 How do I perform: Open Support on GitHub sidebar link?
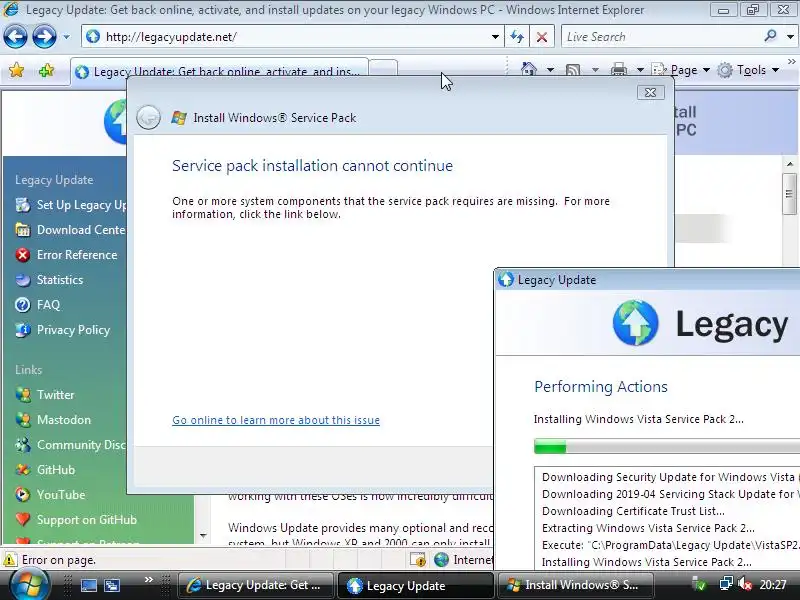76,519
